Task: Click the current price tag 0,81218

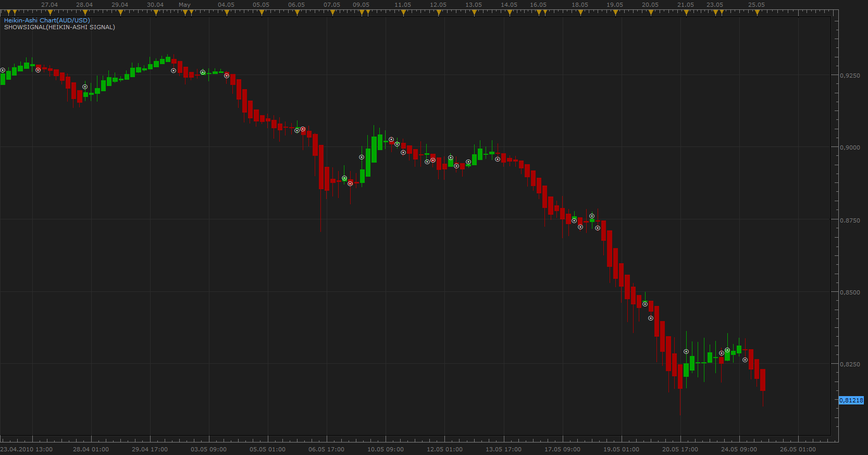Action: [x=851, y=400]
